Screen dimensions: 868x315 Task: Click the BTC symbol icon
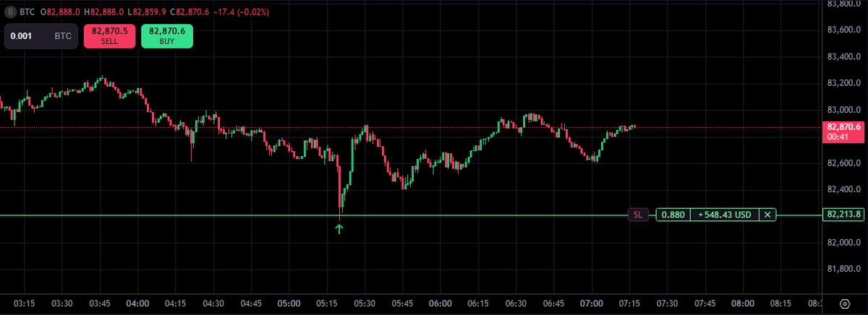point(10,12)
